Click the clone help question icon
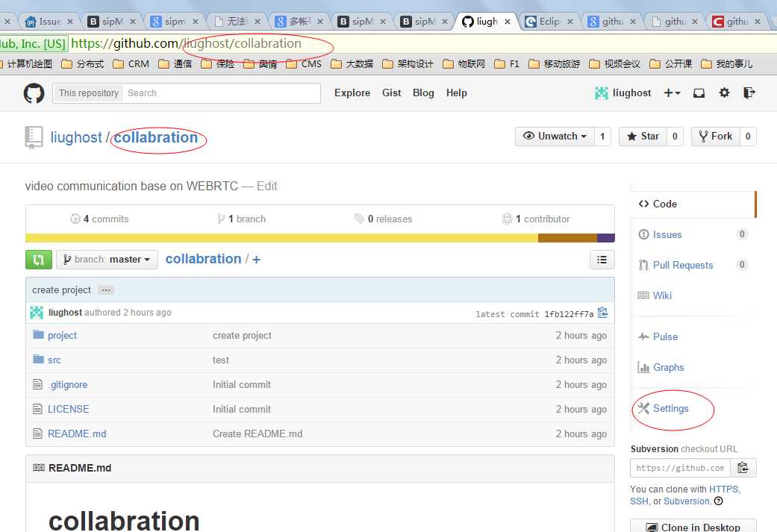 719,501
